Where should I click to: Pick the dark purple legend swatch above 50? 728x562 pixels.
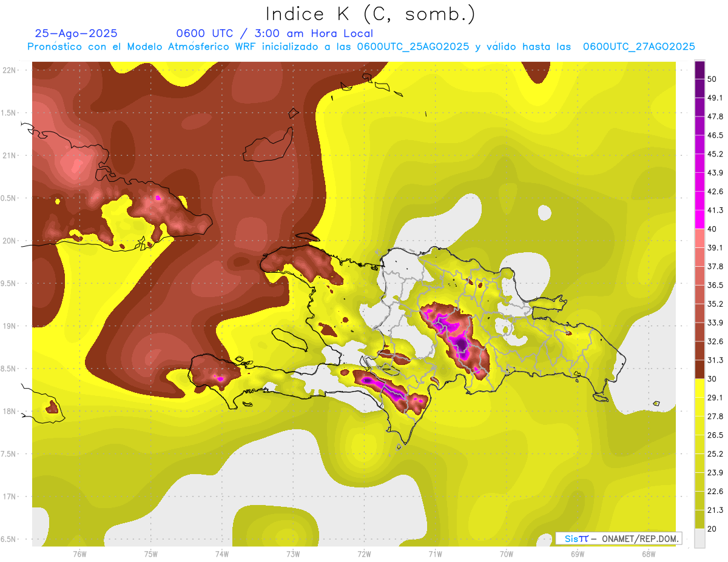(x=699, y=71)
